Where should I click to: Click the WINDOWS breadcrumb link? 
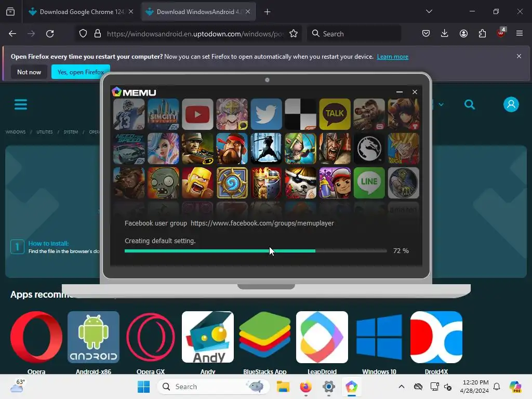(x=16, y=132)
